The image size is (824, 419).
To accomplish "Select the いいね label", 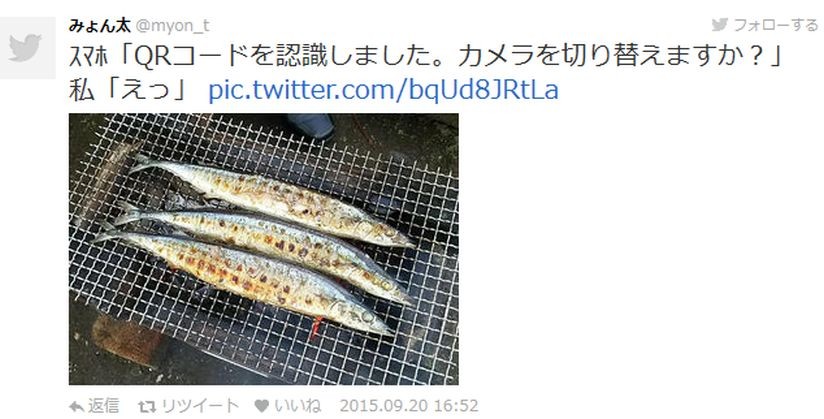I will pyautogui.click(x=297, y=406).
